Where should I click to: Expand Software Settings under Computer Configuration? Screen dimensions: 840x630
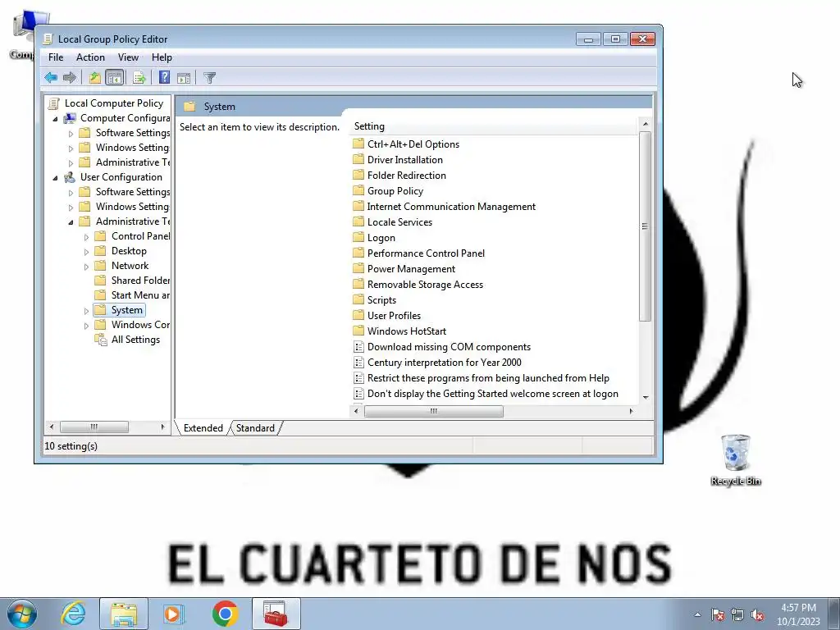click(71, 134)
